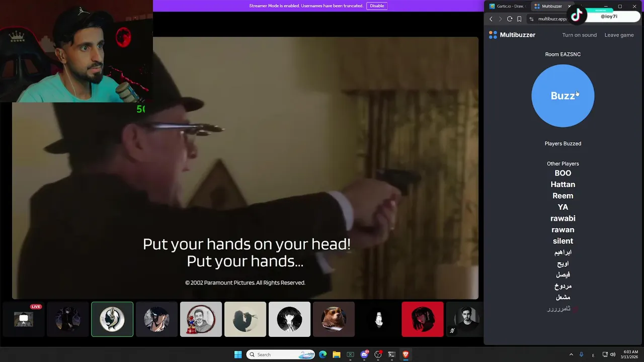
Task: Click player name silent
Action: [562, 241]
